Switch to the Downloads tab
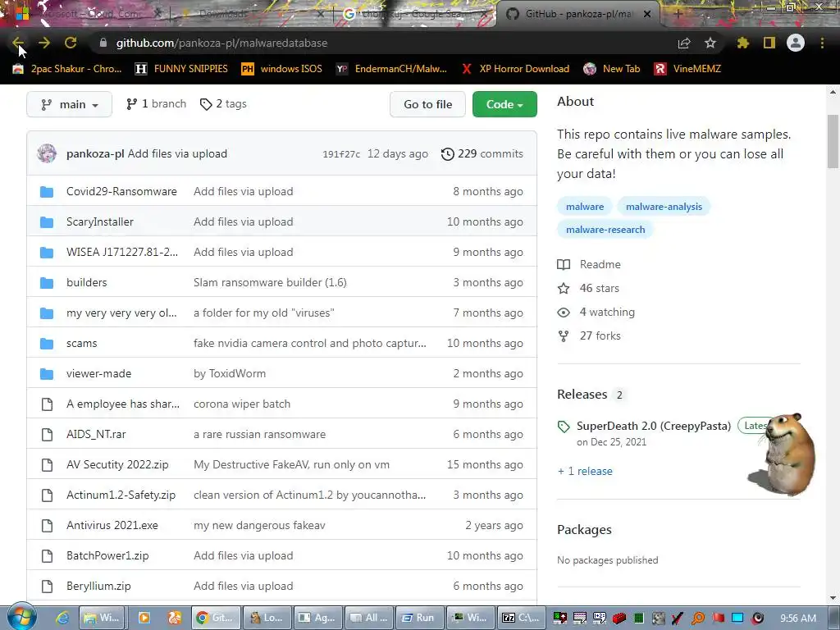This screenshot has height=630, width=840. [252, 14]
